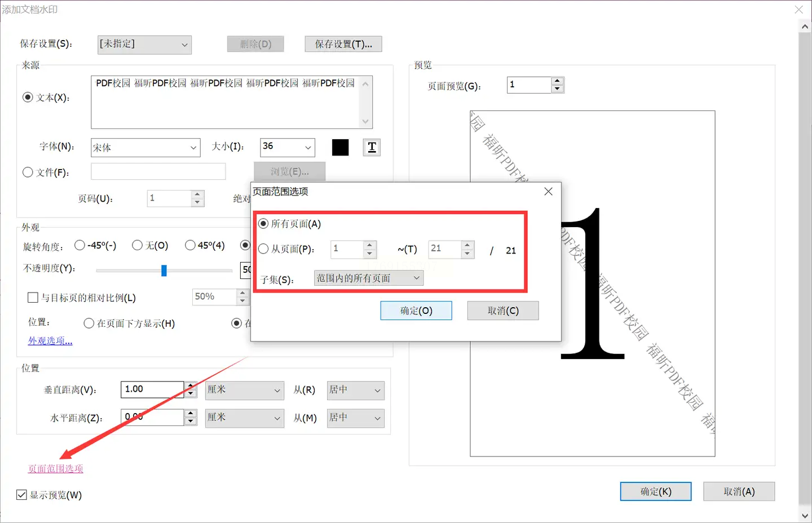Click the 删除(D) button
The image size is (812, 523).
tap(255, 44)
